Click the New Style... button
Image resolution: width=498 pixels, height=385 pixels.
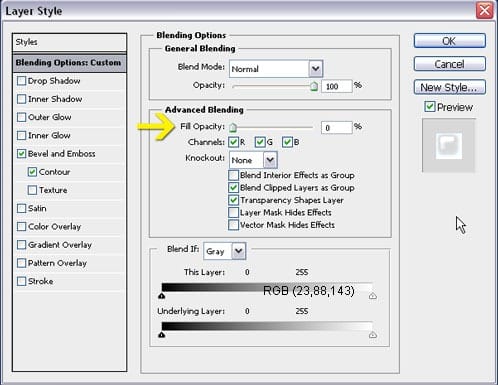point(449,87)
